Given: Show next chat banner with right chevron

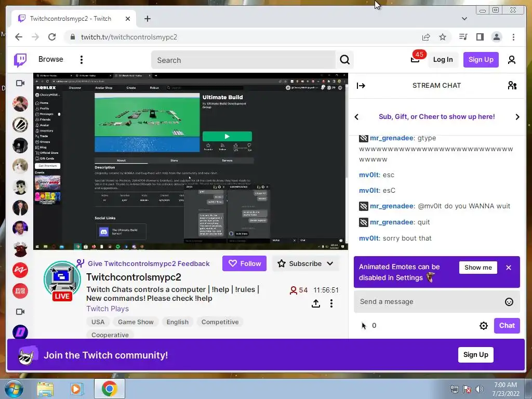Looking at the screenshot, I should point(517,117).
